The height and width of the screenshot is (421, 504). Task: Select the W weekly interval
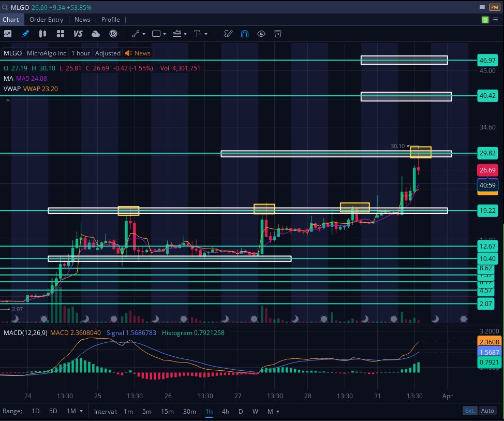pyautogui.click(x=255, y=411)
